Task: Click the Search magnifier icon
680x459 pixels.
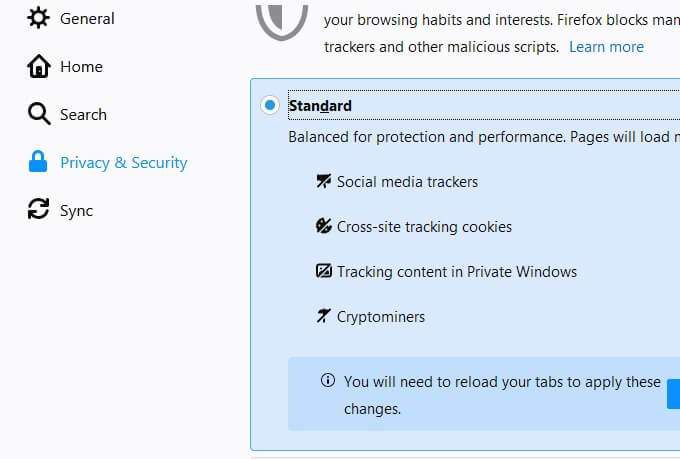Action: pos(39,114)
